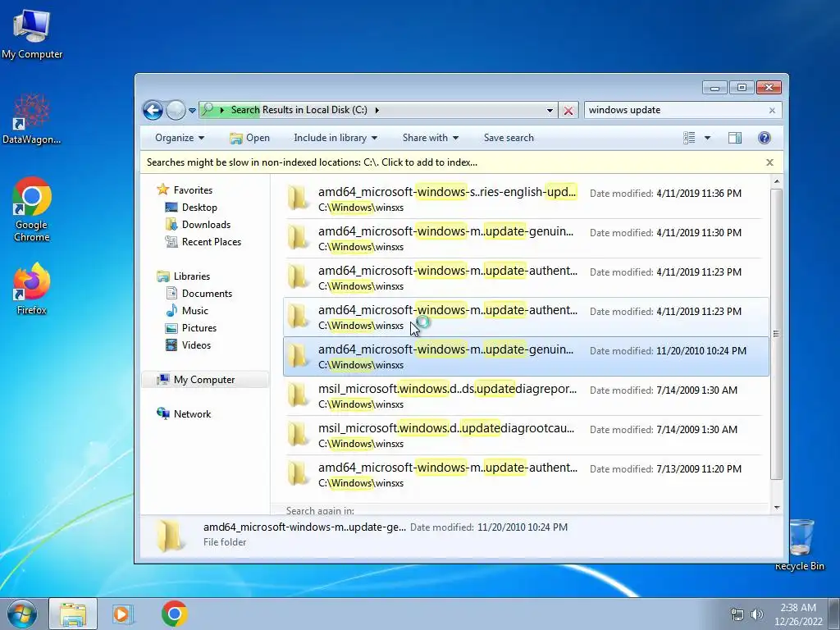This screenshot has height=630, width=840.
Task: Open Recent Places in Favorites
Action: click(x=211, y=242)
